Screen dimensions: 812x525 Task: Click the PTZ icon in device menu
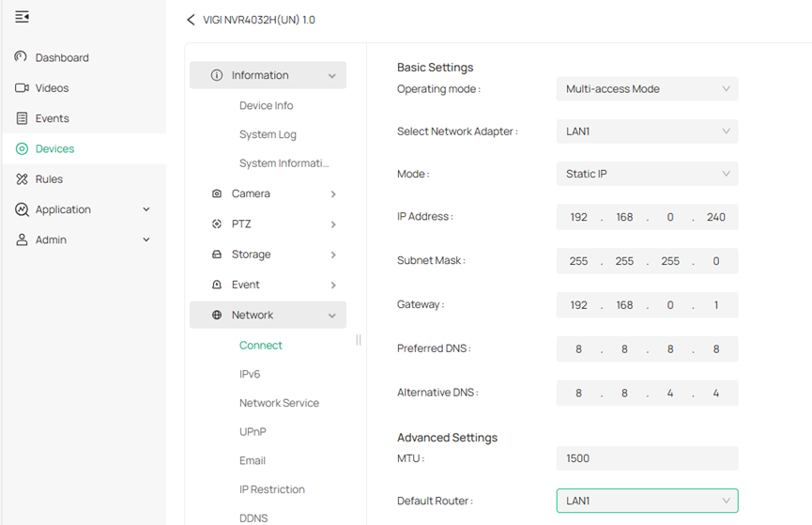(217, 224)
